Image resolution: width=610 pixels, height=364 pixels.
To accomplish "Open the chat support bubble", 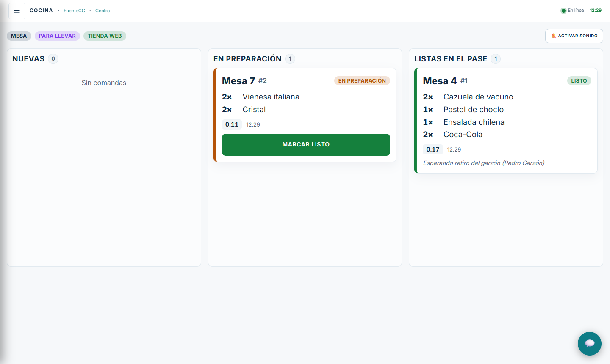I will (x=589, y=343).
